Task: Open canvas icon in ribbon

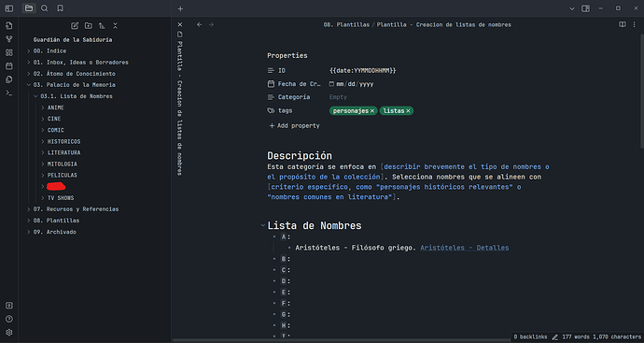Action: pos(9,52)
